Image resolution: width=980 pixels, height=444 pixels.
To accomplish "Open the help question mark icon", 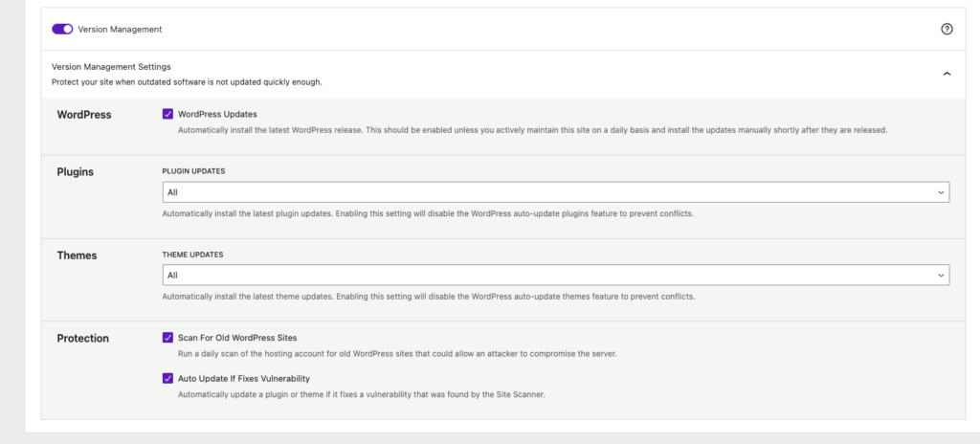I will tap(947, 29).
